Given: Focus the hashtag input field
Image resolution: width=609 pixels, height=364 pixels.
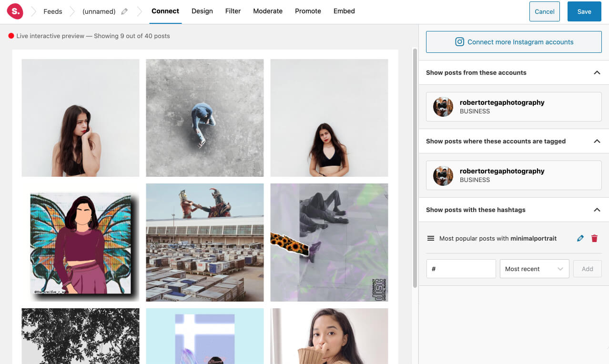Looking at the screenshot, I should (x=461, y=269).
